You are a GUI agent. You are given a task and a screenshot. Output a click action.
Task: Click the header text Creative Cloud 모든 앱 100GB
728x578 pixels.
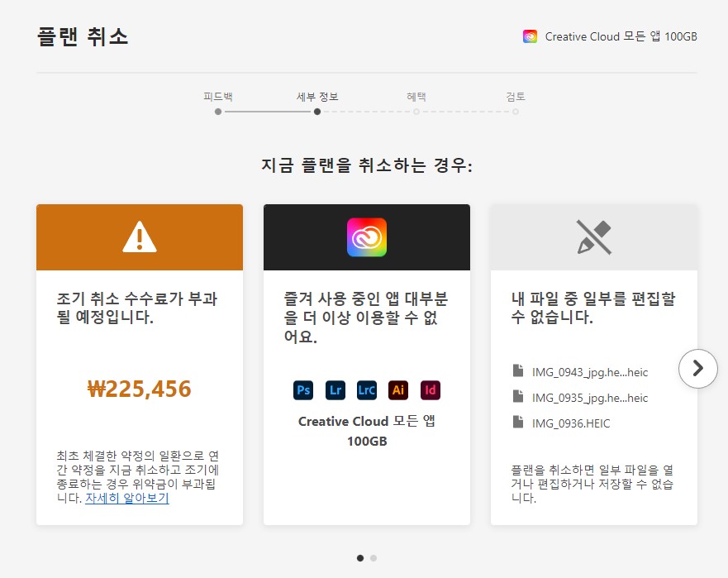pyautogui.click(x=621, y=36)
